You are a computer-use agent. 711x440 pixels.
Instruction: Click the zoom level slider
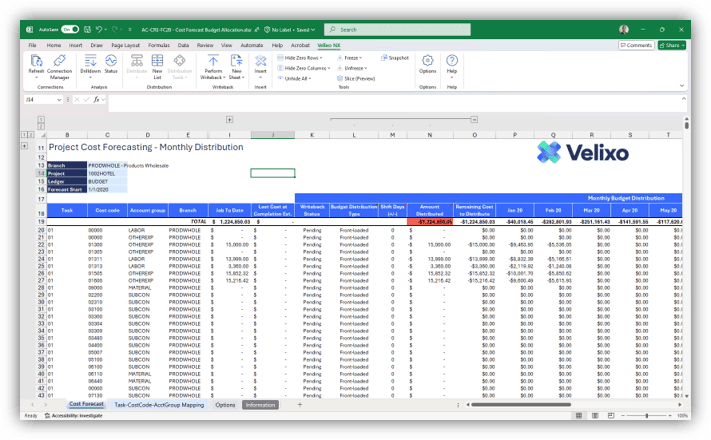tap(647, 416)
